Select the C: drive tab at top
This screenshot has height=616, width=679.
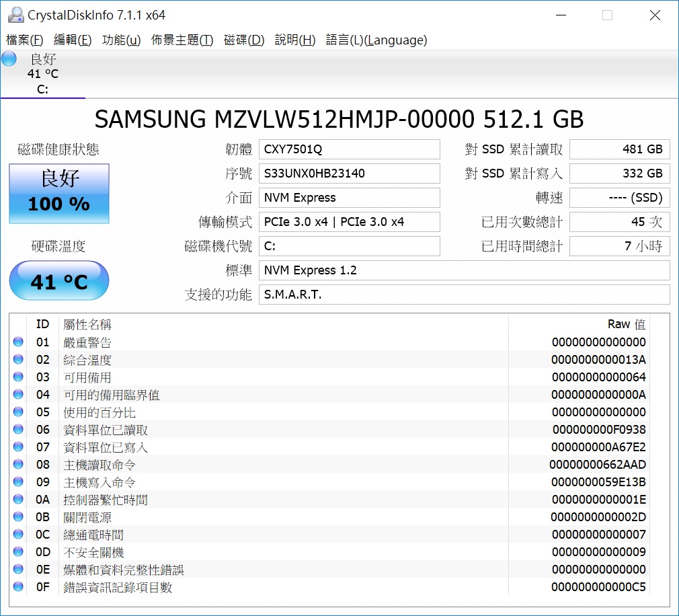point(42,74)
